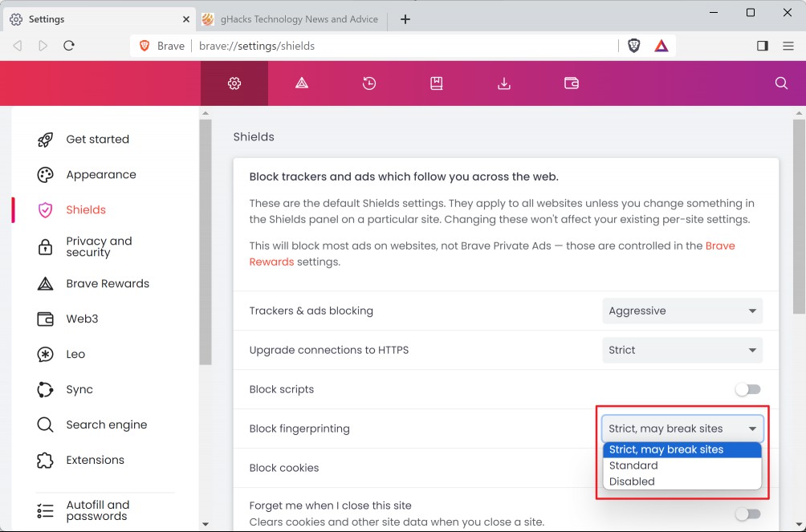Switch to the gHacks Technology News tab
Viewport: 806px width, 532px height.
[291, 19]
